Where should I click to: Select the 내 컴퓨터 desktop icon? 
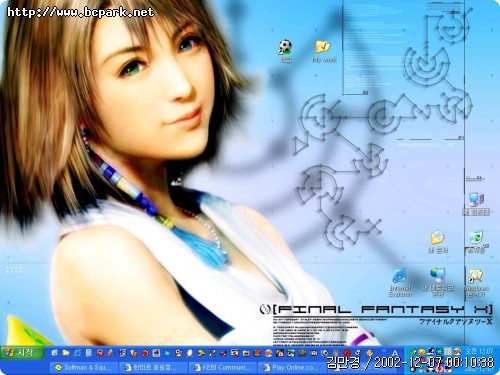476,204
